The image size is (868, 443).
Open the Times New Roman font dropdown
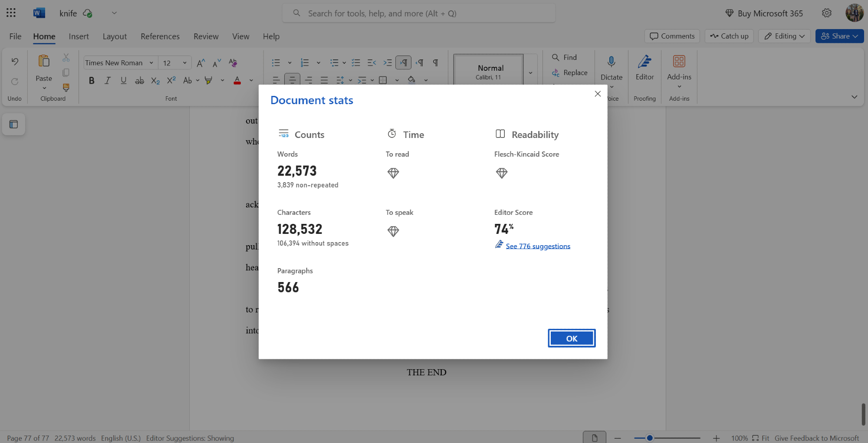click(x=119, y=63)
